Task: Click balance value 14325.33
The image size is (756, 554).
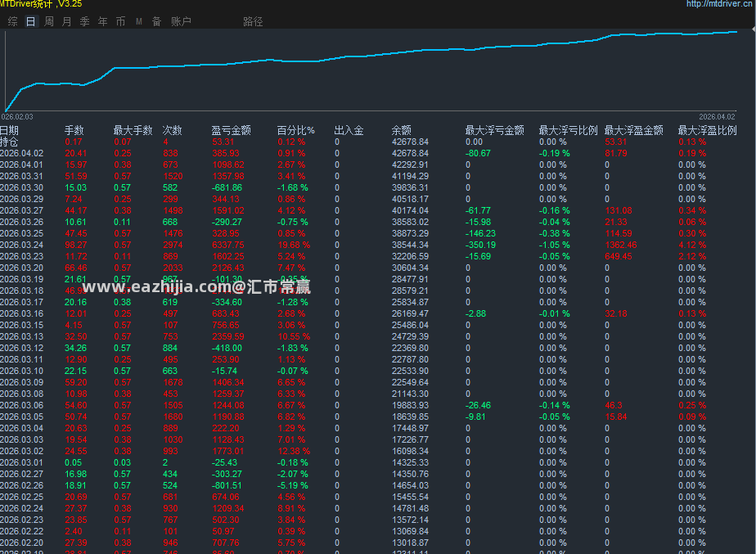Action: coord(410,462)
